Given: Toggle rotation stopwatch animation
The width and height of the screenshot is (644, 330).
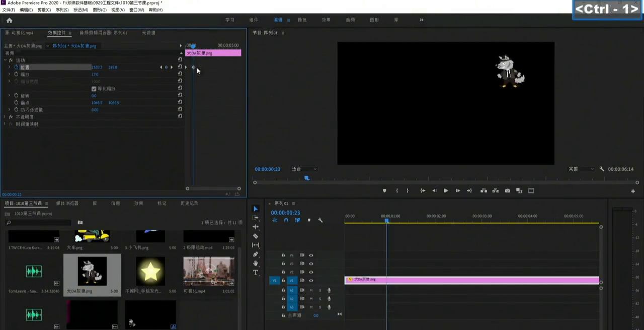Looking at the screenshot, I should [x=16, y=95].
